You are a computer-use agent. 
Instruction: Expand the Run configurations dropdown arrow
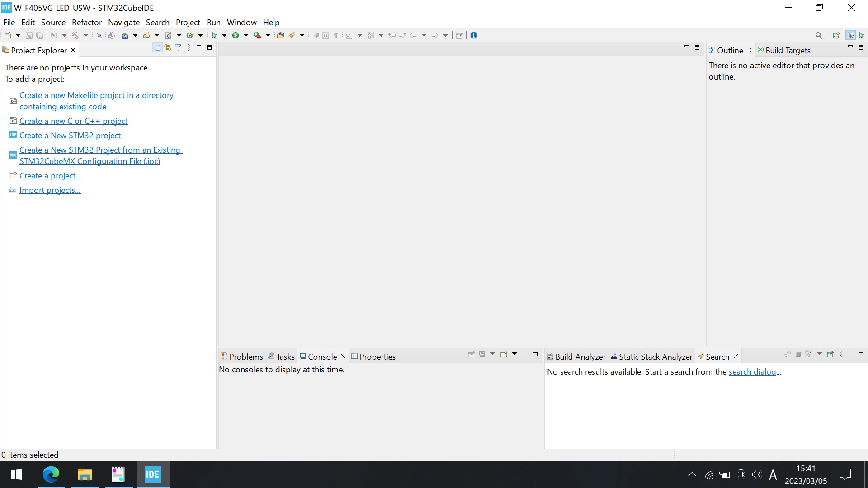click(246, 35)
